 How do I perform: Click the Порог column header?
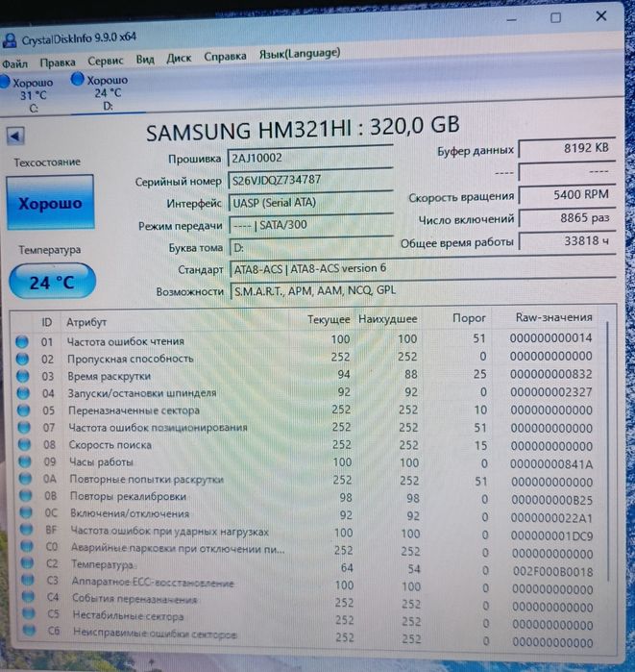469,318
